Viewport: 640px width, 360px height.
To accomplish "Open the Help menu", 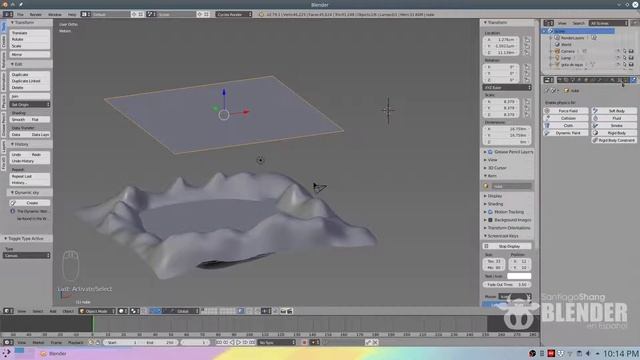I will (72, 14).
